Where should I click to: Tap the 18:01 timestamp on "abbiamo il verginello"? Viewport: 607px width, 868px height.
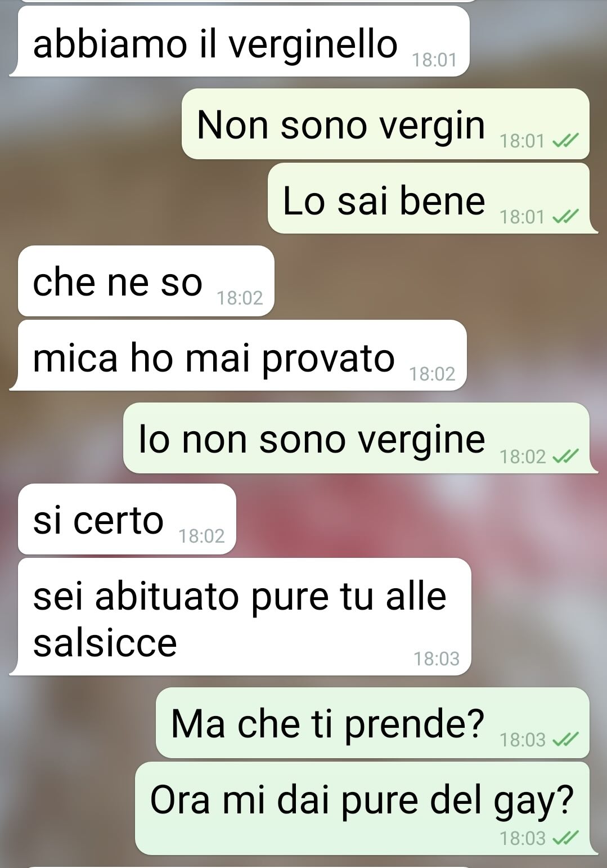click(434, 60)
